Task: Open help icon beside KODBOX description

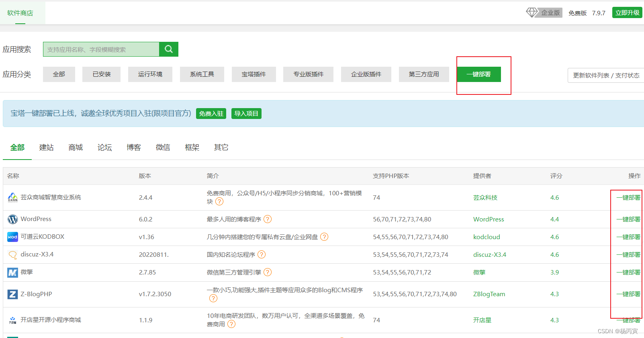Action: (324, 237)
